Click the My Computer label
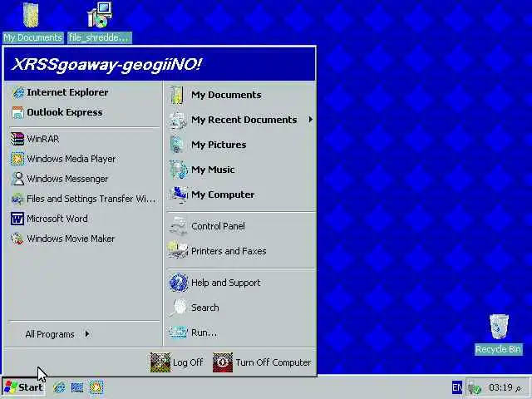532x399 pixels. 223,195
